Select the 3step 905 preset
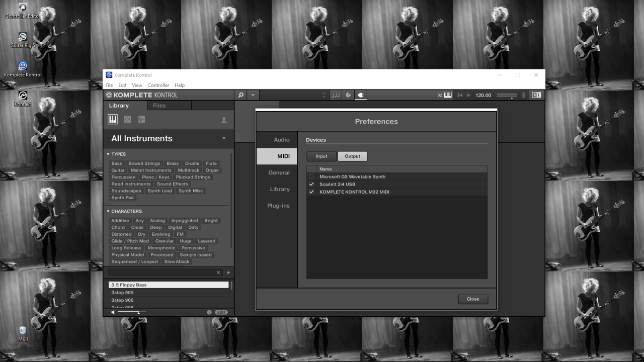The height and width of the screenshot is (362, 644). pos(169,293)
